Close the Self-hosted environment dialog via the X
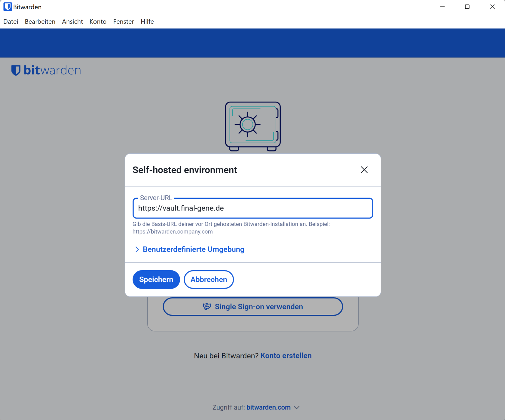The width and height of the screenshot is (505, 420). [x=364, y=170]
